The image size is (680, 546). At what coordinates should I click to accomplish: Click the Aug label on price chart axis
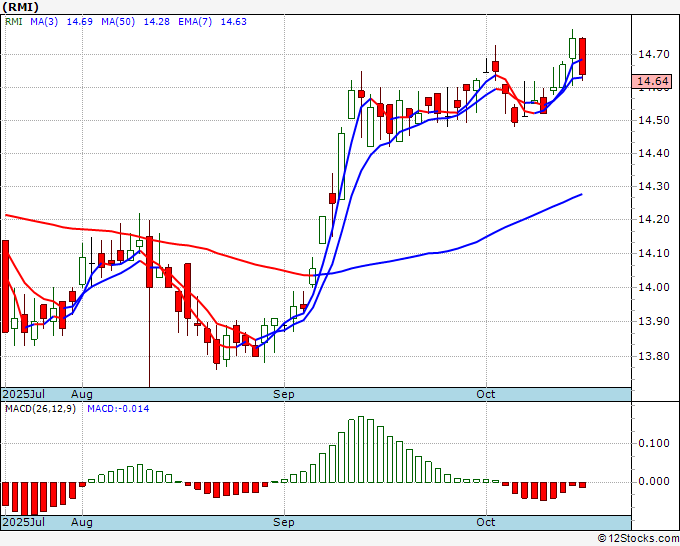click(x=82, y=394)
